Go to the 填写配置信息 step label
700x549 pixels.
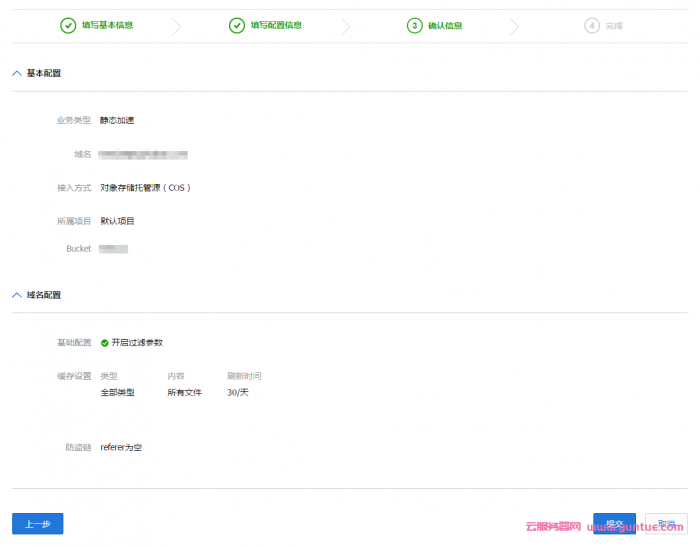(276, 26)
